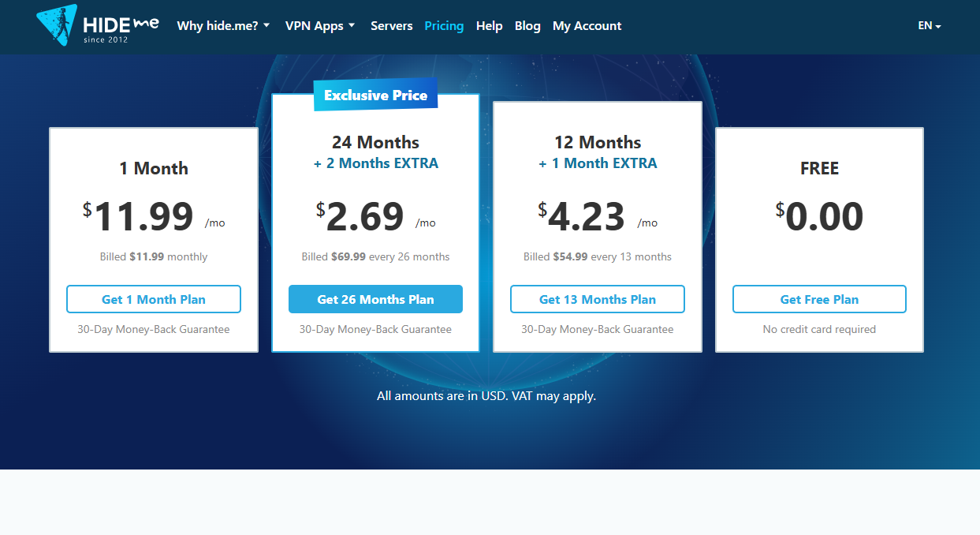The width and height of the screenshot is (980, 535).
Task: Go to the Servers page
Action: coord(392,26)
